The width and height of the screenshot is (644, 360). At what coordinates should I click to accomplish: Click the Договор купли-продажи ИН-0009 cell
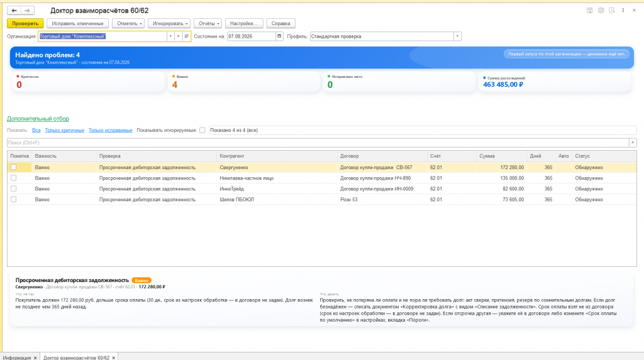[382, 188]
